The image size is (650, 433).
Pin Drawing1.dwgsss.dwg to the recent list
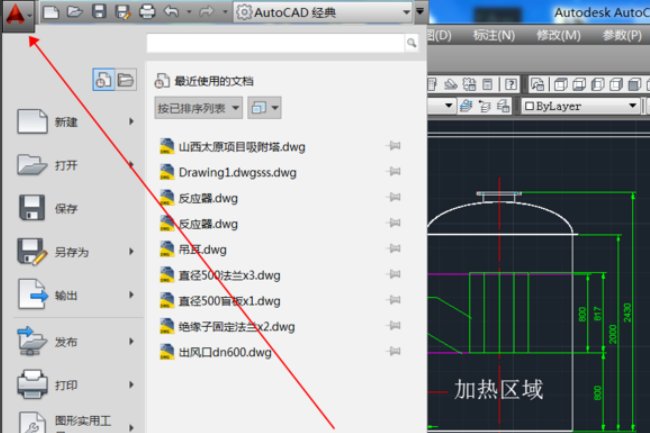pos(393,172)
